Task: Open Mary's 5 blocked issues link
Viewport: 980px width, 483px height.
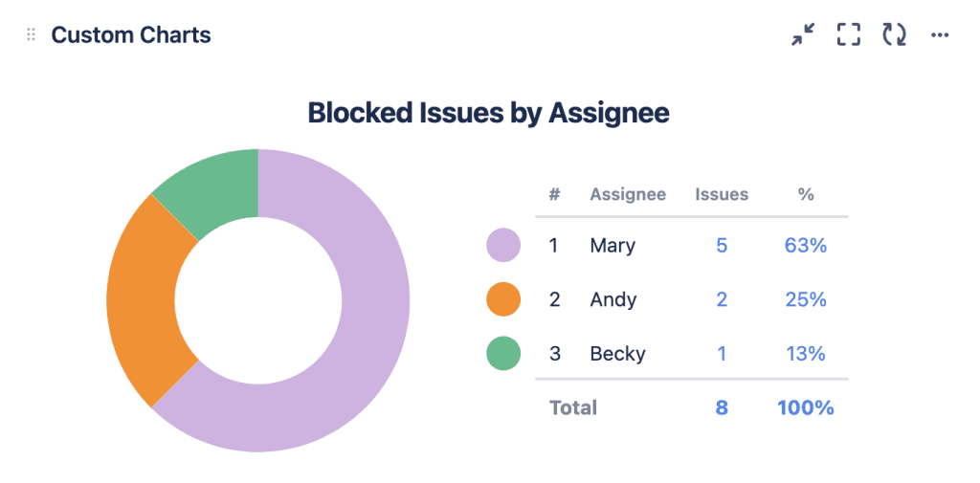Action: tap(722, 246)
